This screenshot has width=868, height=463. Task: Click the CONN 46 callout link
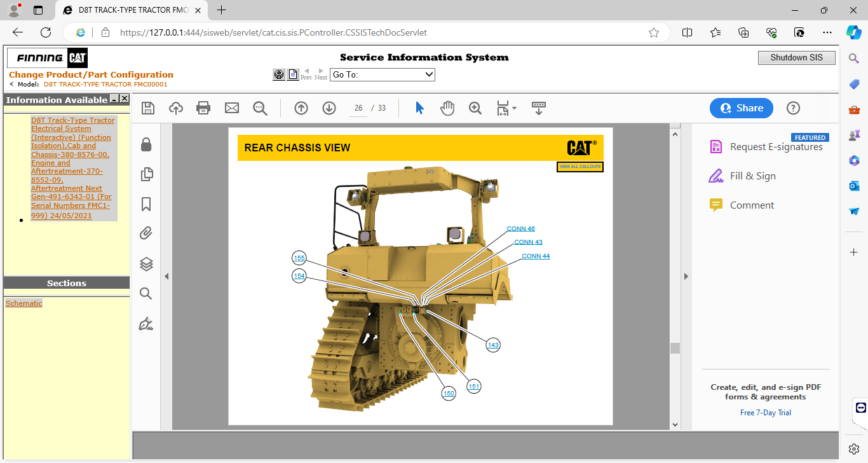(521, 228)
